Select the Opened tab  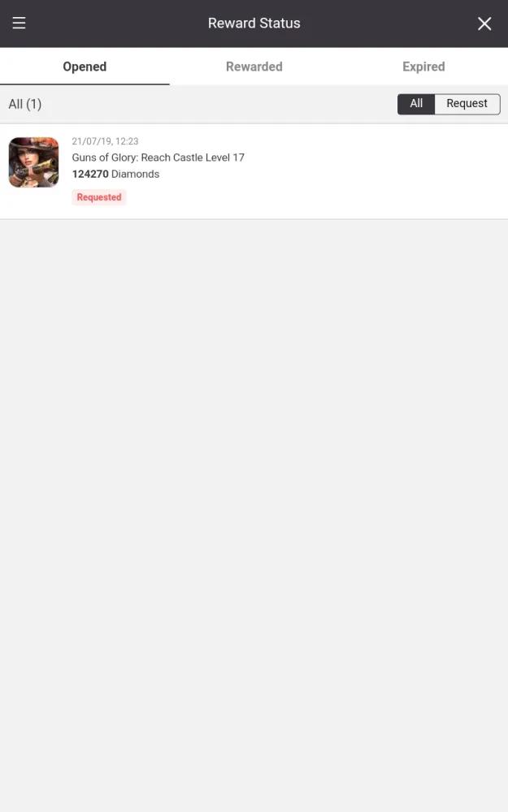pos(85,67)
